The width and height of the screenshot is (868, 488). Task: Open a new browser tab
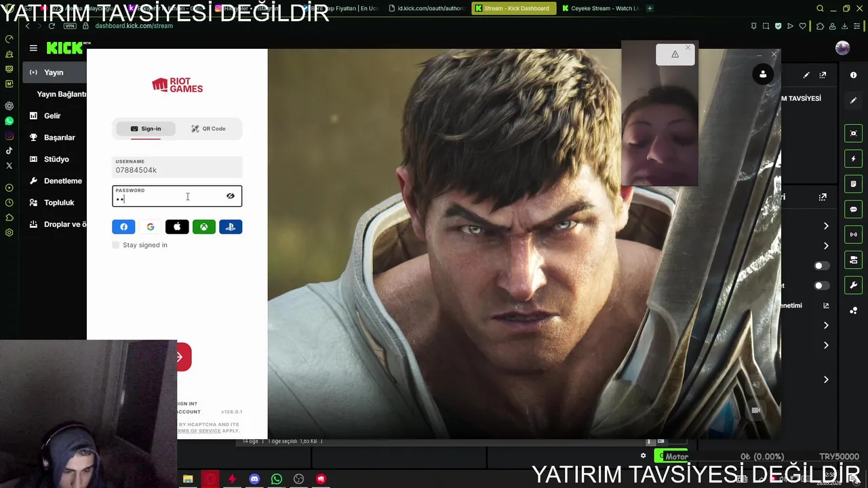[650, 8]
